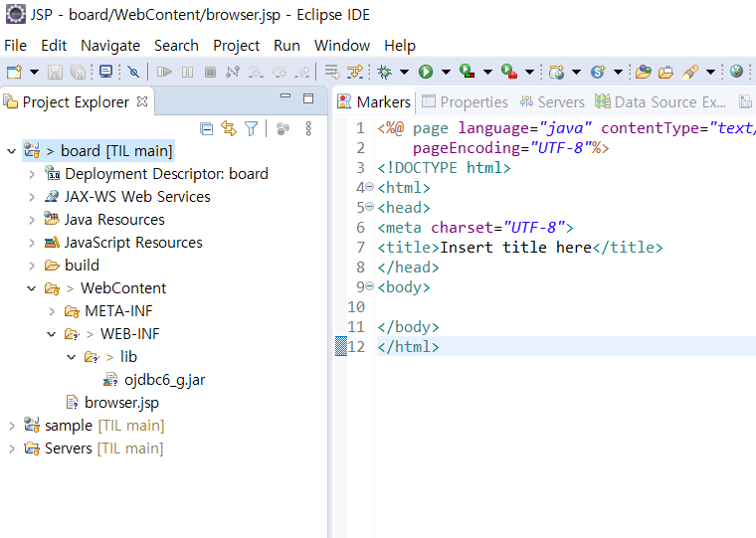Click the Debug bug icon
Screen dimensions: 756x538
[x=384, y=73]
